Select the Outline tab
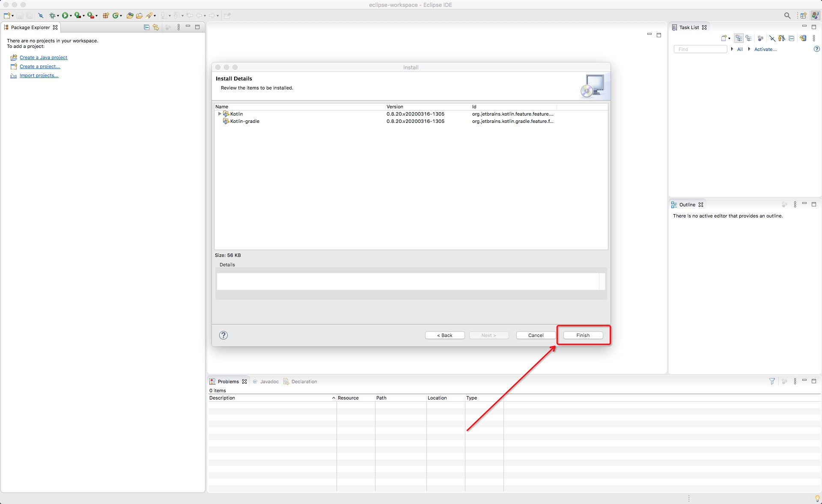Viewport: 822px width, 504px height. pyautogui.click(x=687, y=205)
